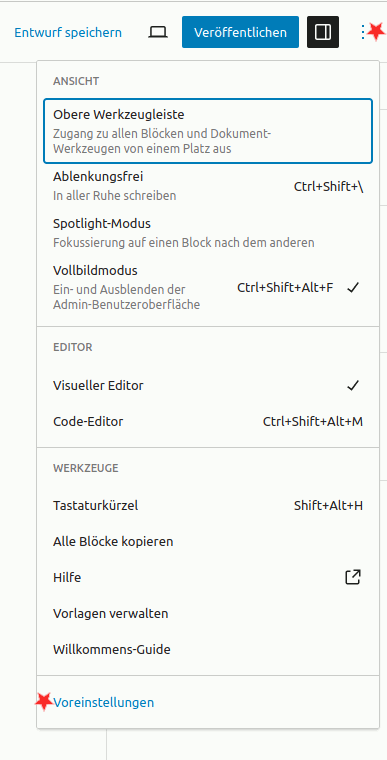This screenshot has height=760, width=387.
Task: Click the checkmark next to Vollbildmodus
Action: pyautogui.click(x=353, y=287)
